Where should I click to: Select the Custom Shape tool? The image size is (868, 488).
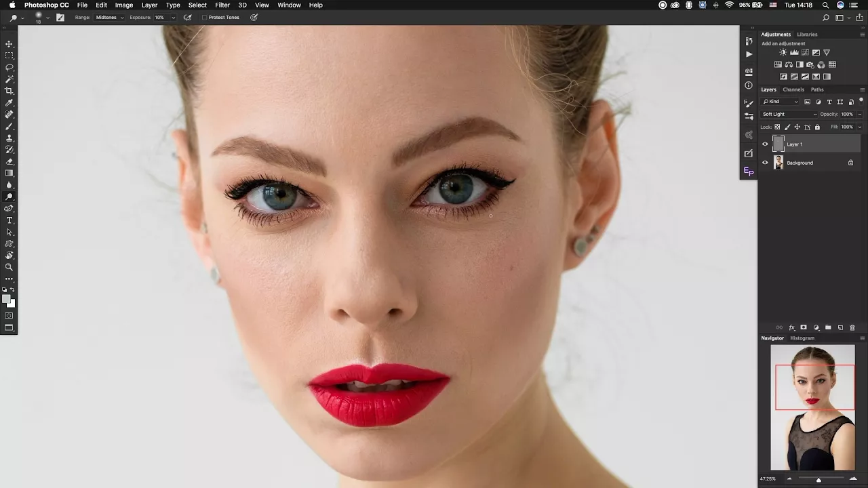(9, 243)
